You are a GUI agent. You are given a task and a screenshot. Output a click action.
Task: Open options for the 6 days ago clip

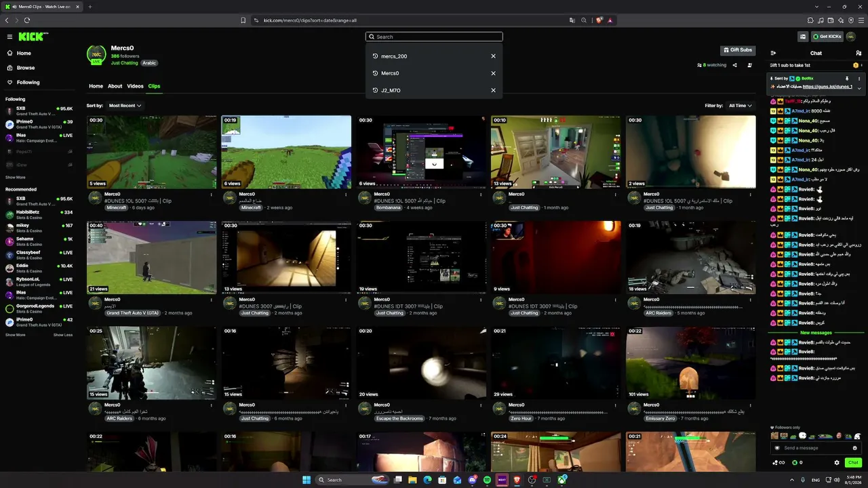click(x=212, y=195)
